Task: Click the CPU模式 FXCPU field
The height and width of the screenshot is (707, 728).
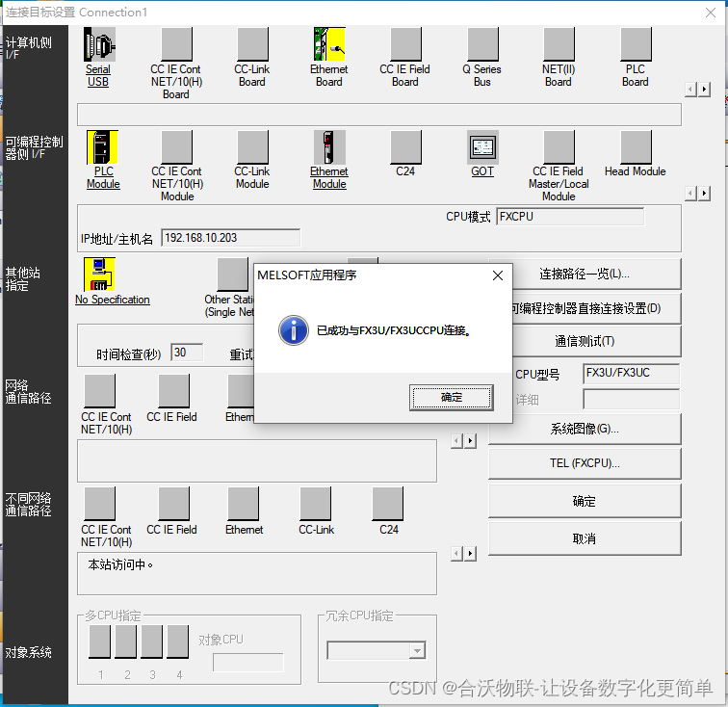Action: click(x=570, y=217)
